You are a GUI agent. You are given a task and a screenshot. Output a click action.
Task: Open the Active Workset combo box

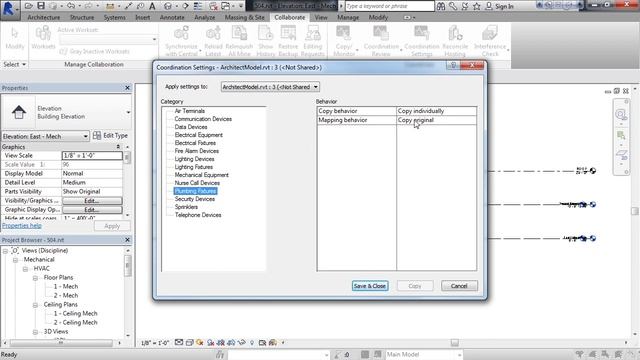click(108, 40)
